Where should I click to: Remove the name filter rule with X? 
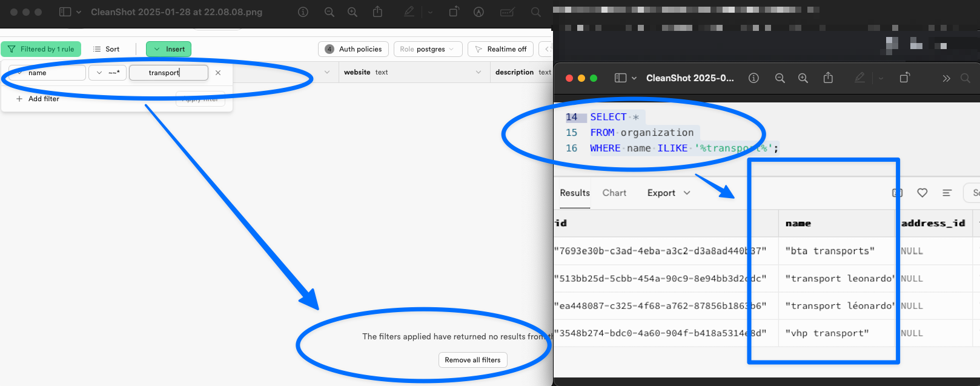[218, 73]
